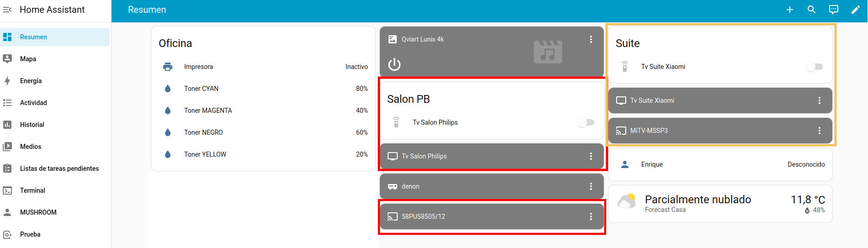This screenshot has width=868, height=248.
Task: Open the MiTV-MSSP3 three-dot menu
Action: pos(819,131)
